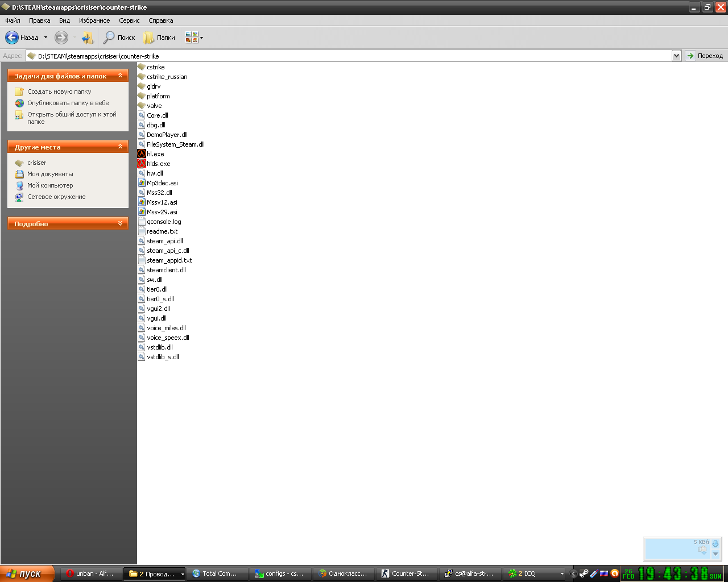
Task: Select the Mssv29.asi file icon
Action: tap(142, 211)
